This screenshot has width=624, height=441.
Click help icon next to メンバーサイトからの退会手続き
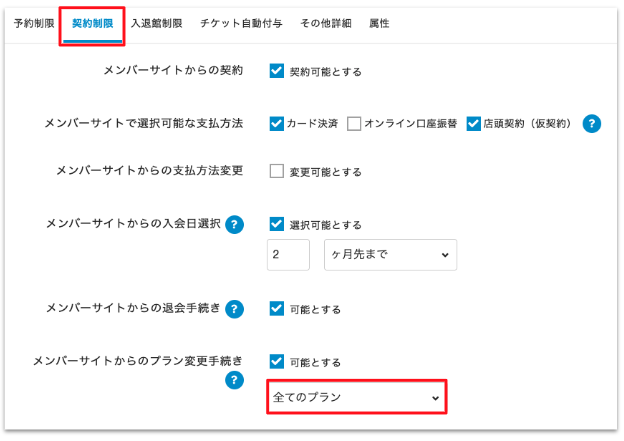click(x=236, y=309)
